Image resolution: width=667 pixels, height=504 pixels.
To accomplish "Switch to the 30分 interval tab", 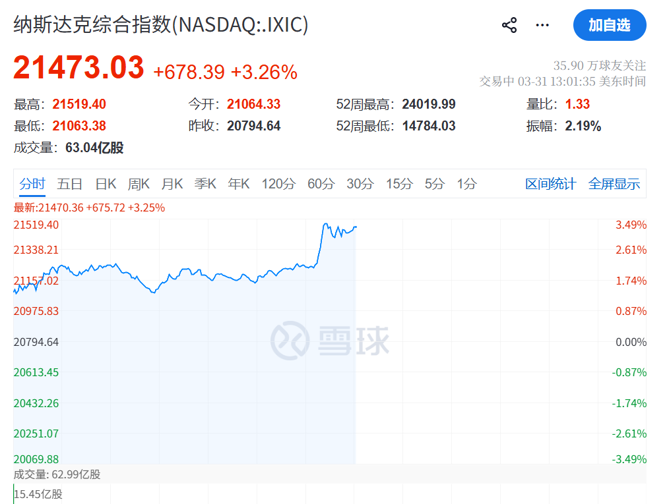I will pyautogui.click(x=360, y=184).
